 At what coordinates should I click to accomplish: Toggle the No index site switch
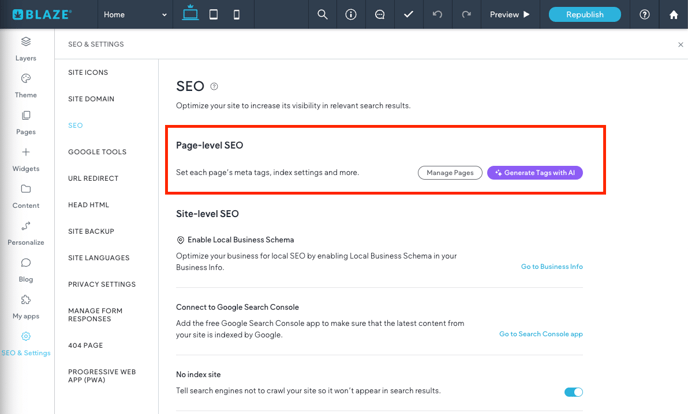click(573, 392)
